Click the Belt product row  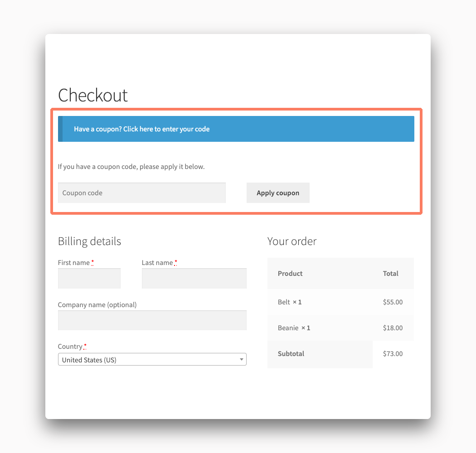click(x=290, y=302)
